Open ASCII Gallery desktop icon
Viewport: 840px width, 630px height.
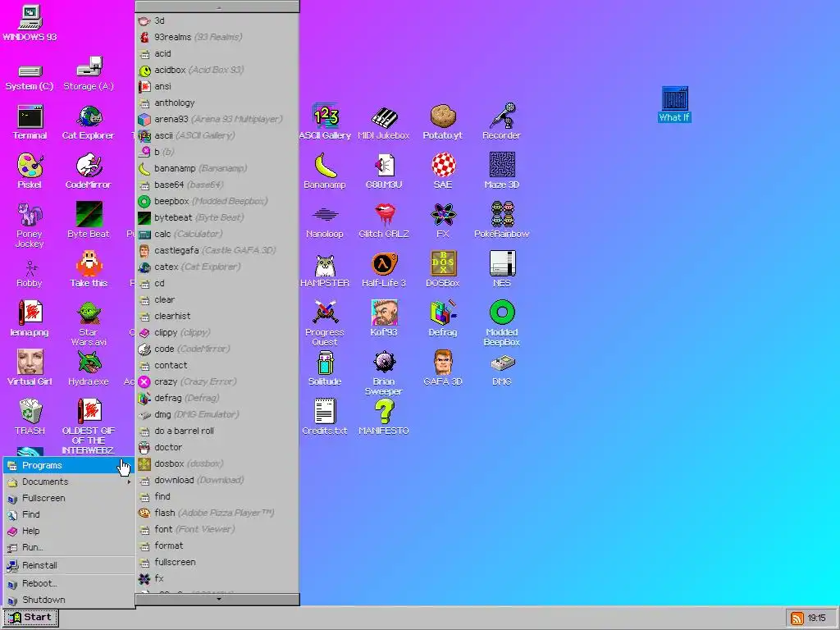pos(325,122)
